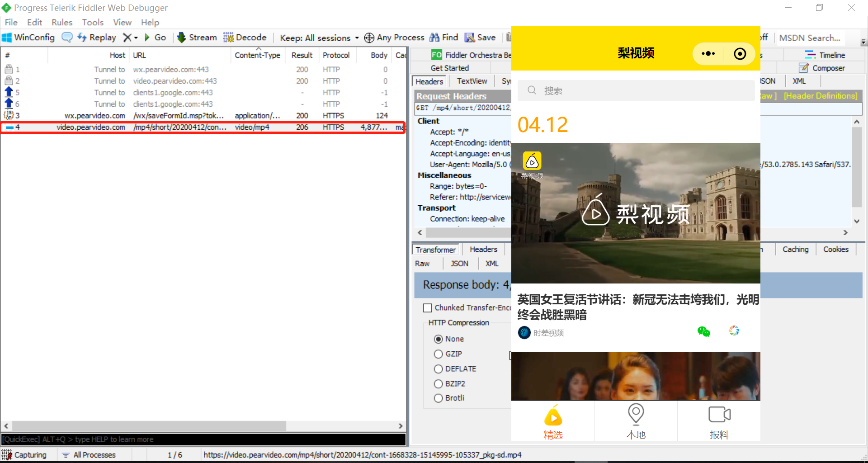
Task: Share video via colorful Moments icon
Action: pyautogui.click(x=734, y=331)
